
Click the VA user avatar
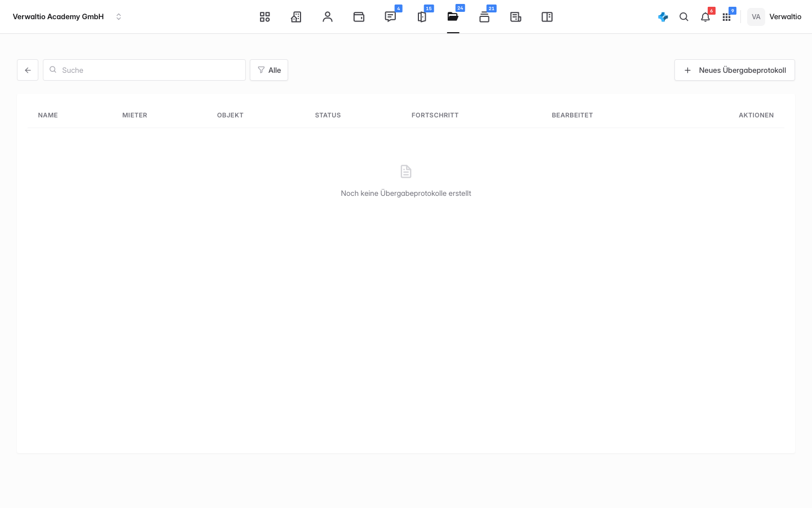pos(756,17)
